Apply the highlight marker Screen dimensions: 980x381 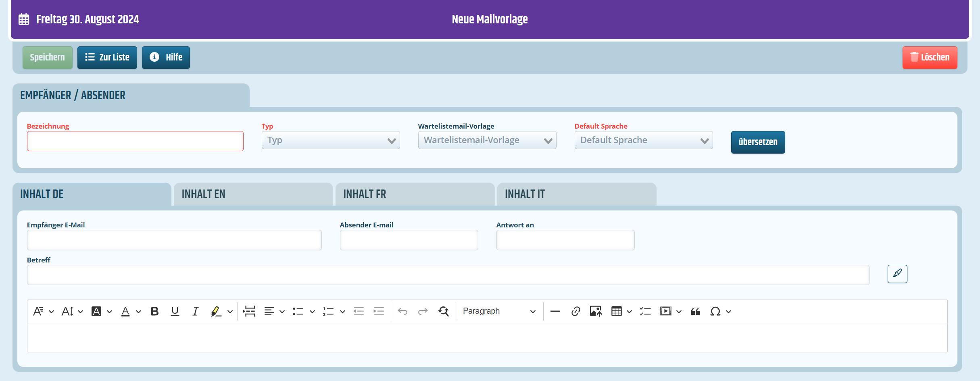216,311
